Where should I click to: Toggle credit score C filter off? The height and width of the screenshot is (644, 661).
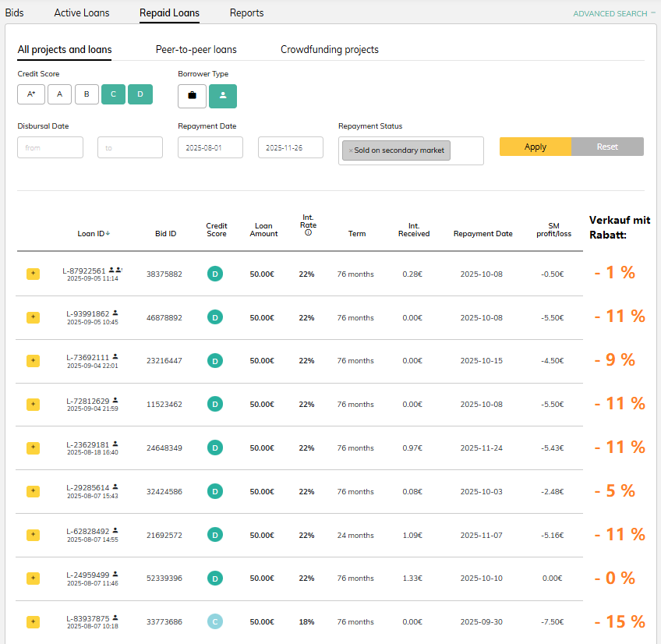(113, 94)
